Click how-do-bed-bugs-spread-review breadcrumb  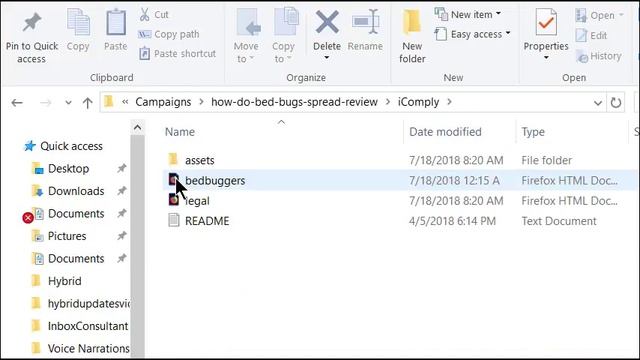click(x=294, y=102)
